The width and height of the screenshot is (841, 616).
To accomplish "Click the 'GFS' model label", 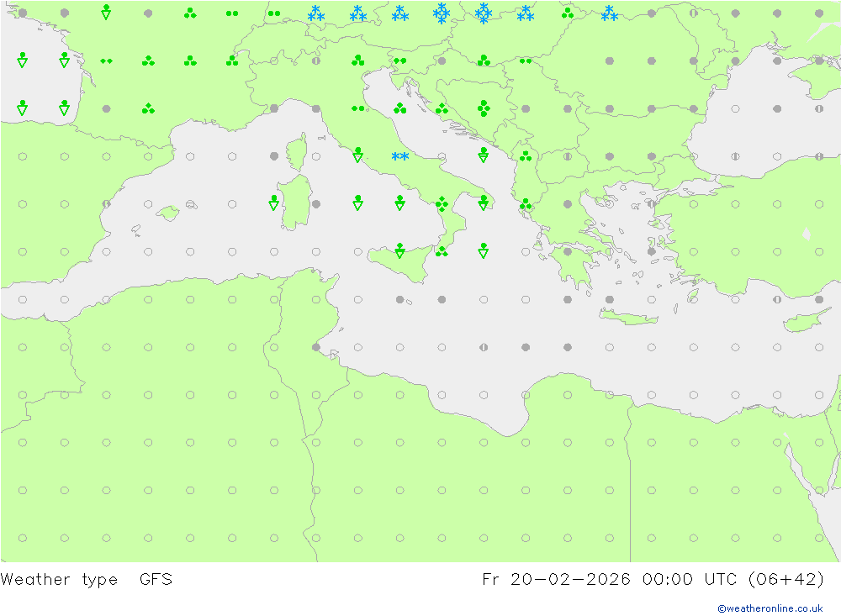I will point(156,580).
